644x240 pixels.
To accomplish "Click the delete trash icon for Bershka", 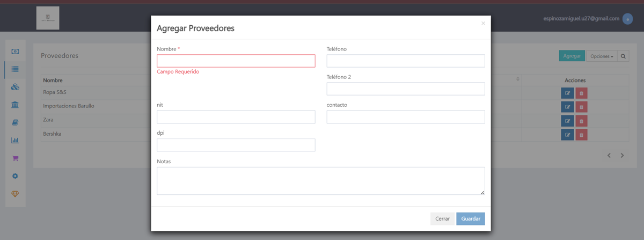I will pyautogui.click(x=581, y=135).
